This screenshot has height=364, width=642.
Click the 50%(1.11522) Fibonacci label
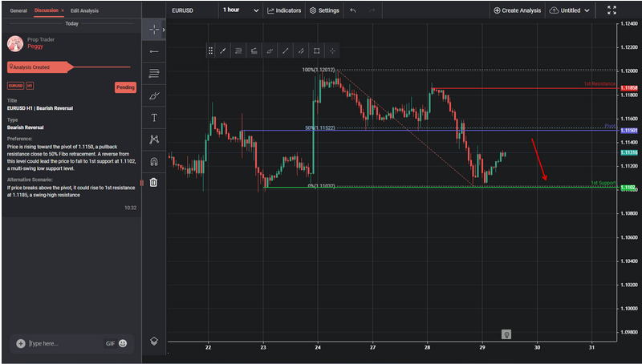[319, 128]
